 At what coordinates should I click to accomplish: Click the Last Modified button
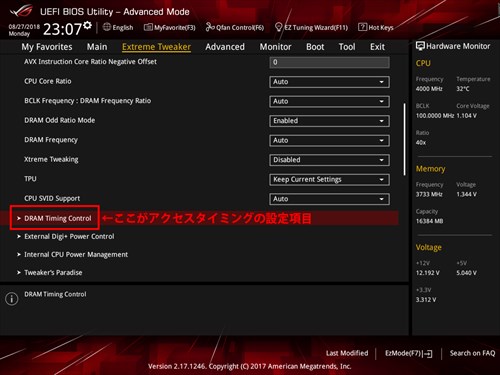tap(347, 353)
